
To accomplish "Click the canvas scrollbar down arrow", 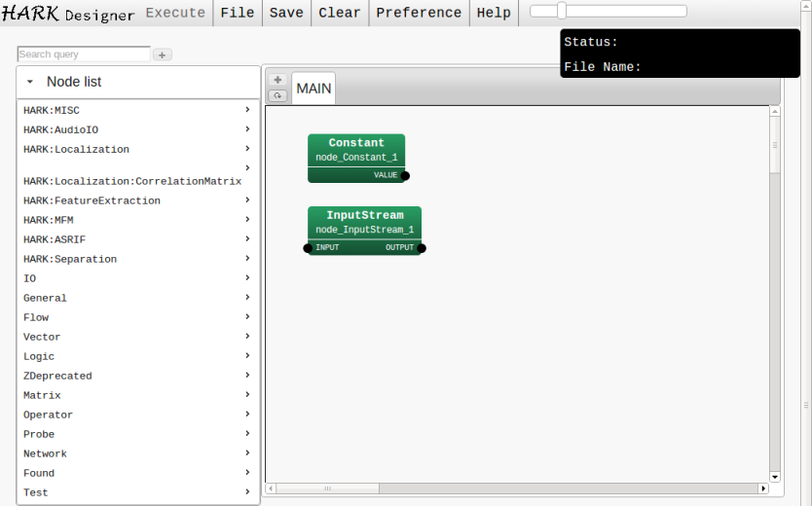I will click(x=775, y=477).
